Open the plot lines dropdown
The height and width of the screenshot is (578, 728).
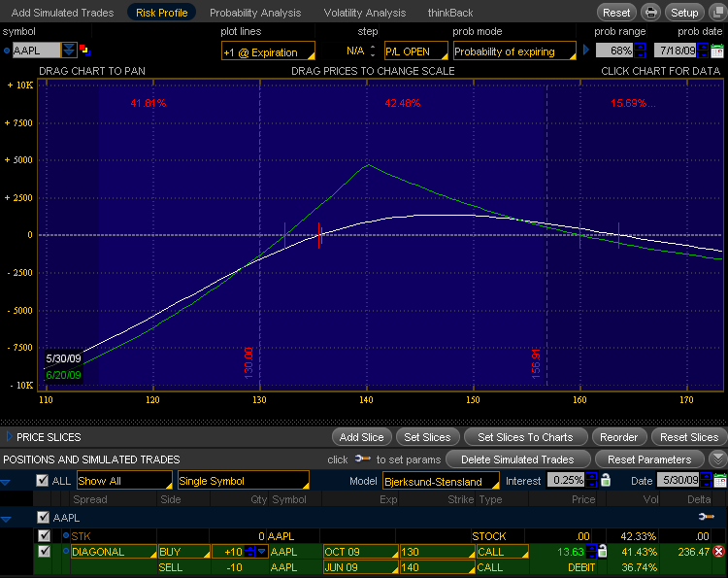[x=267, y=51]
